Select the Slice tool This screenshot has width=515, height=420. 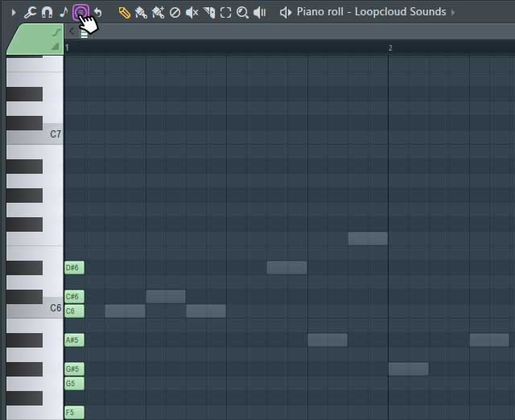pyautogui.click(x=208, y=12)
